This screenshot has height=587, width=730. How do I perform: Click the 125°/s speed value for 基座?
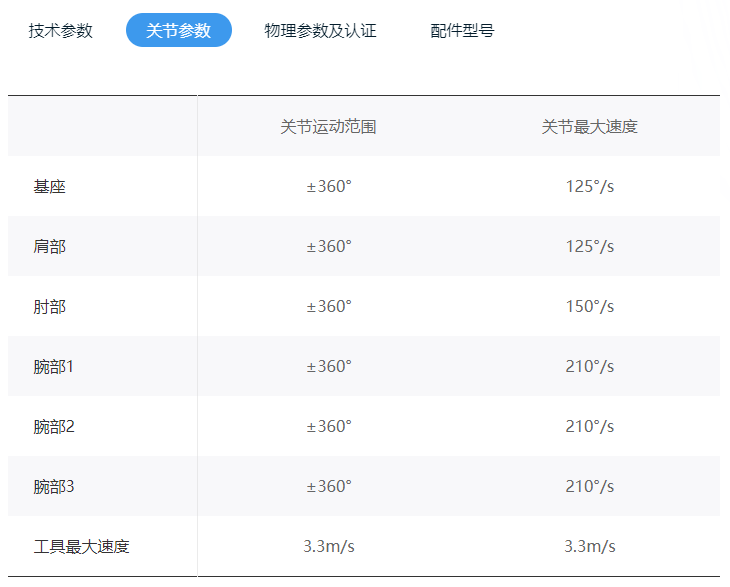point(589,187)
